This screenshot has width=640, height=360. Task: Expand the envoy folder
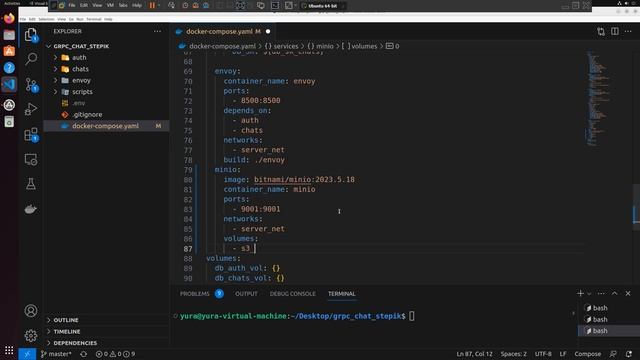pyautogui.click(x=56, y=80)
